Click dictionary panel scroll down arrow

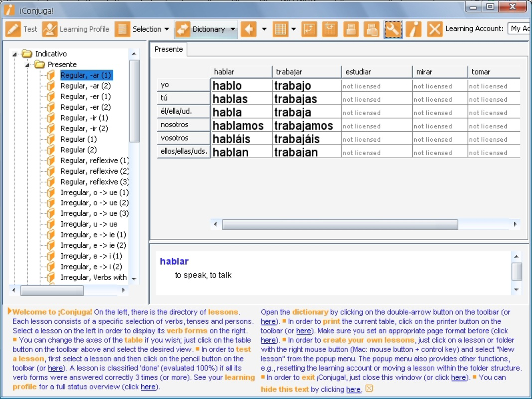click(516, 289)
